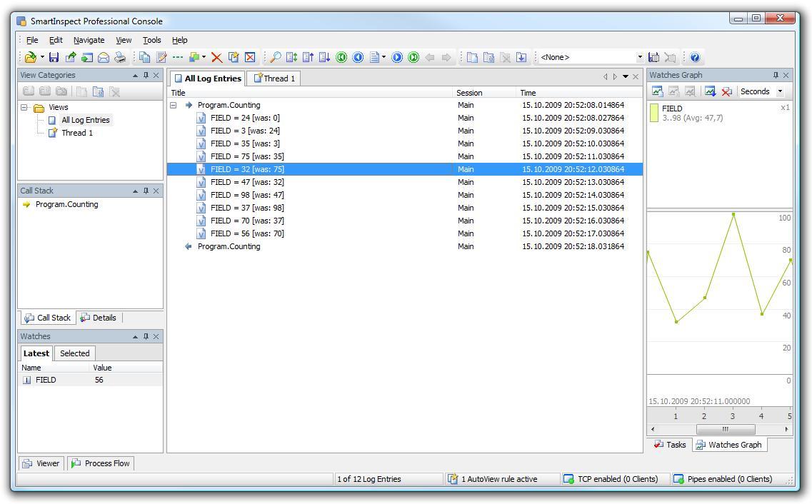The image size is (812, 504).
Task: Click the blue question mark help icon
Action: (x=695, y=57)
